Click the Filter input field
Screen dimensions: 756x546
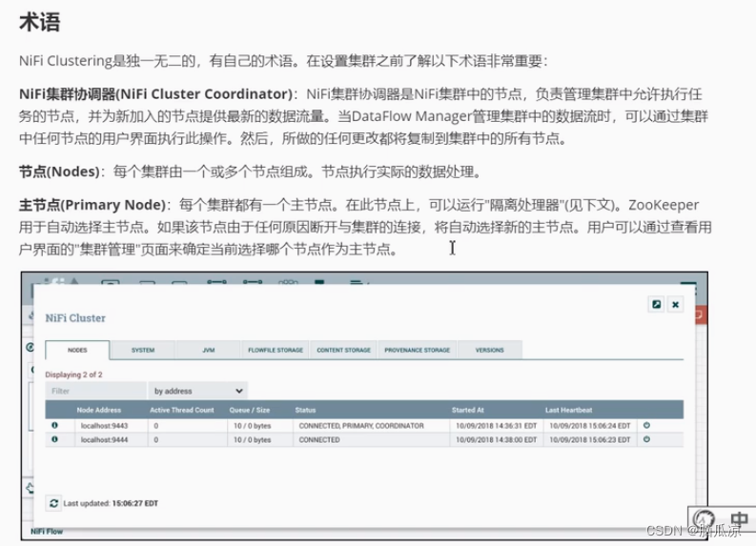tap(95, 391)
